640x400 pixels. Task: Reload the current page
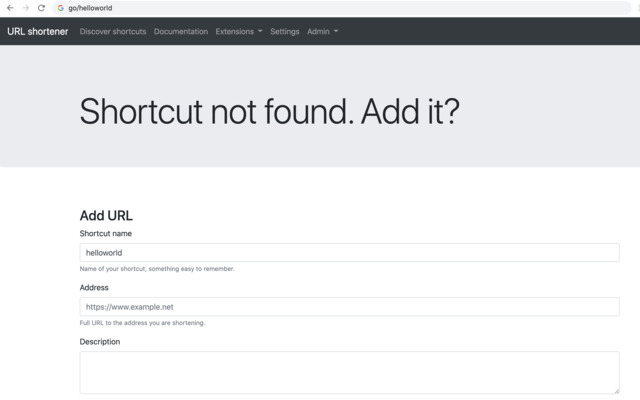click(x=41, y=8)
